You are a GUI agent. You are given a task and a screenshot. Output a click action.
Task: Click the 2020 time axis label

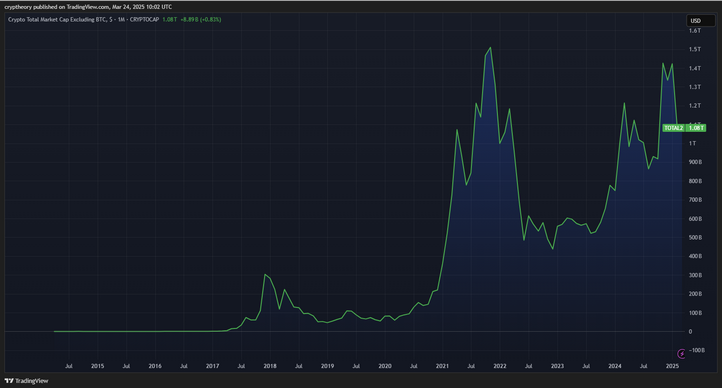pyautogui.click(x=385, y=366)
